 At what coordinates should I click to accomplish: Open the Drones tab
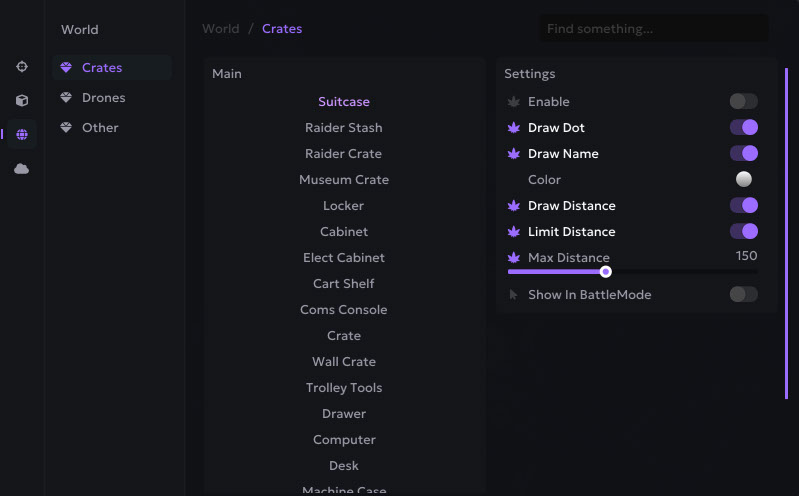103,98
